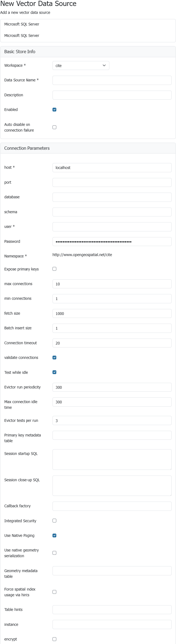Disable the Use Native Paging checkbox
Image resolution: width=176 pixels, height=644 pixels.
pos(54,535)
